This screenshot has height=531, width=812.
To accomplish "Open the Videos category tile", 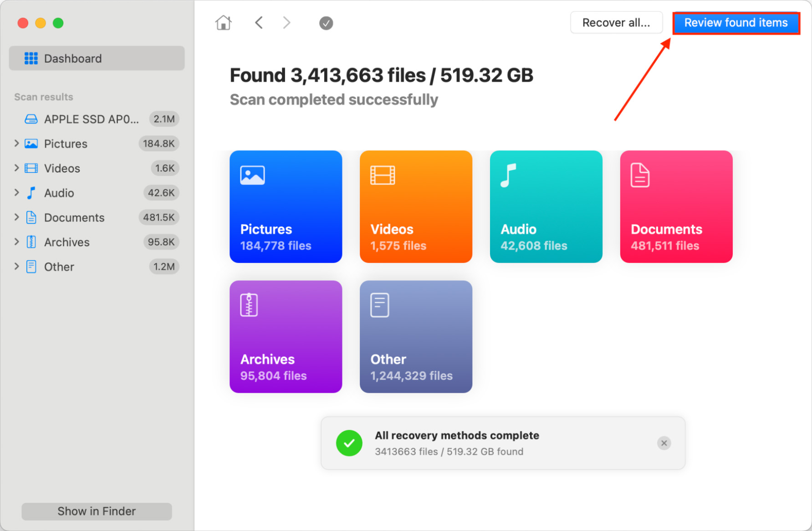I will click(415, 207).
